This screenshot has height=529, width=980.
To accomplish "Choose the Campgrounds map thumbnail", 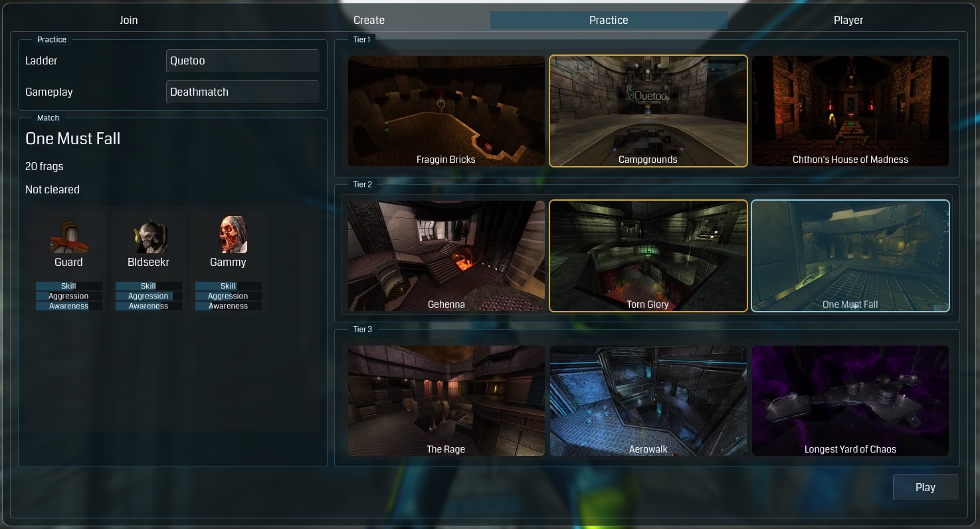I will (648, 111).
